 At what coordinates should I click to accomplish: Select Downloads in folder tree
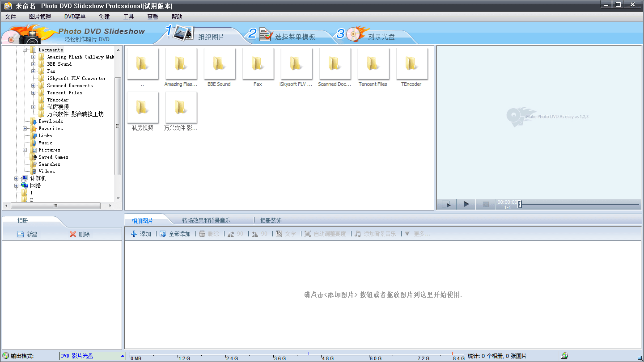coord(51,121)
